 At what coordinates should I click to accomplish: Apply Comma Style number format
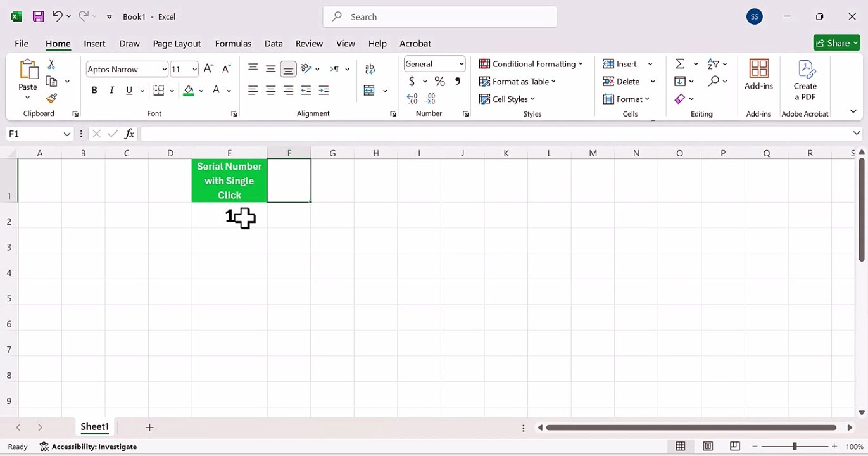pos(457,81)
